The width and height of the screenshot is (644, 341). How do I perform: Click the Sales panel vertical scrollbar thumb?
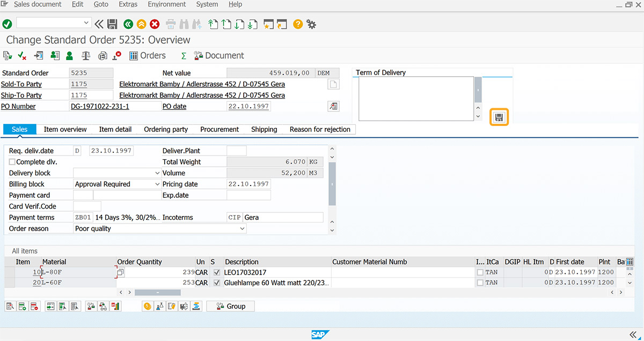click(332, 183)
